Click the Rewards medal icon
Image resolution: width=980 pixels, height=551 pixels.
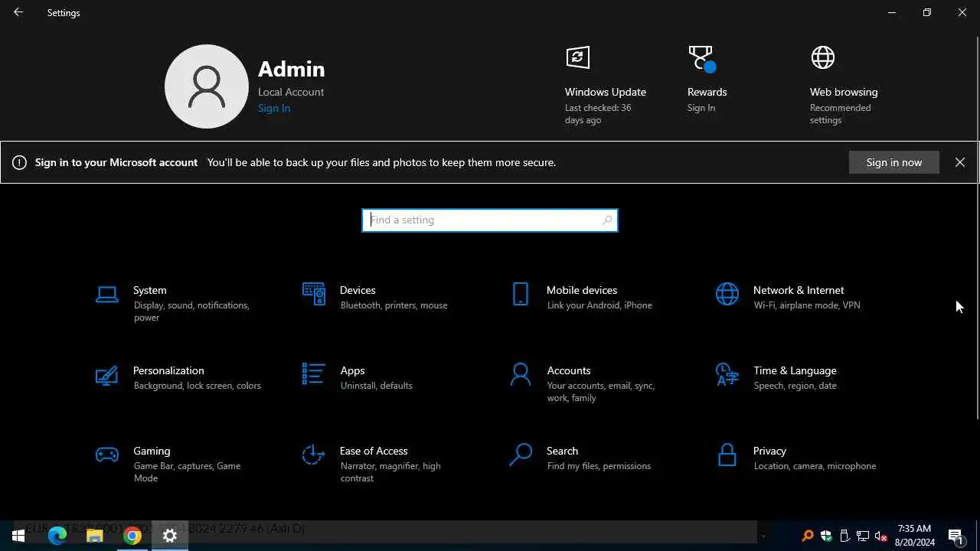click(701, 58)
